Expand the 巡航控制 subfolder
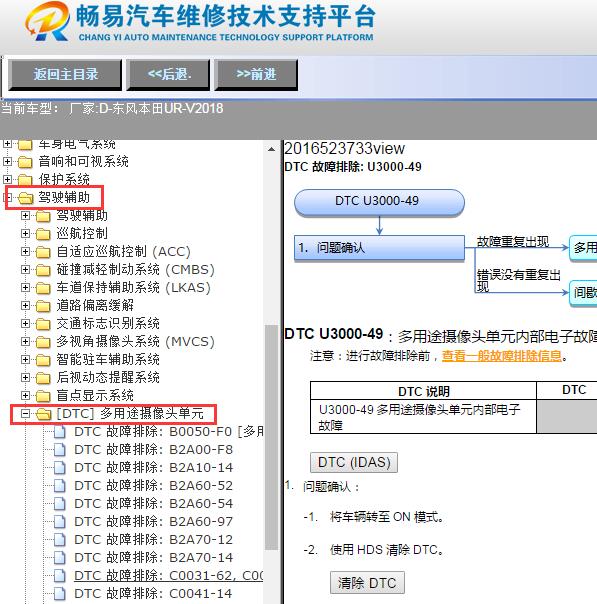Screen dimensions: 597x604 pos(25,233)
